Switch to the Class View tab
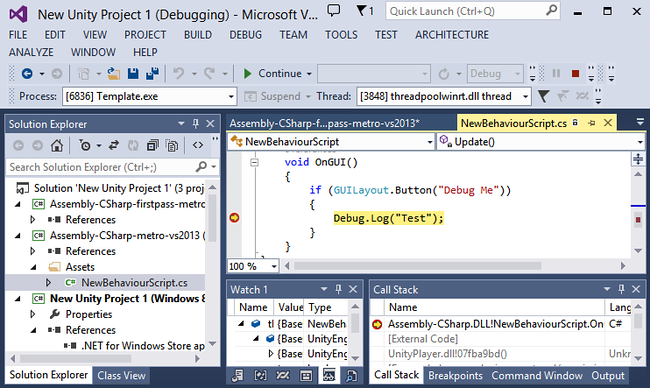This screenshot has width=650, height=388. (121, 376)
